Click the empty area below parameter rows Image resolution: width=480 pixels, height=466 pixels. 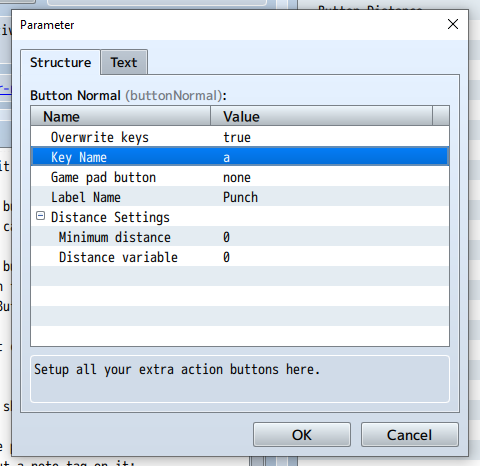tap(240, 306)
